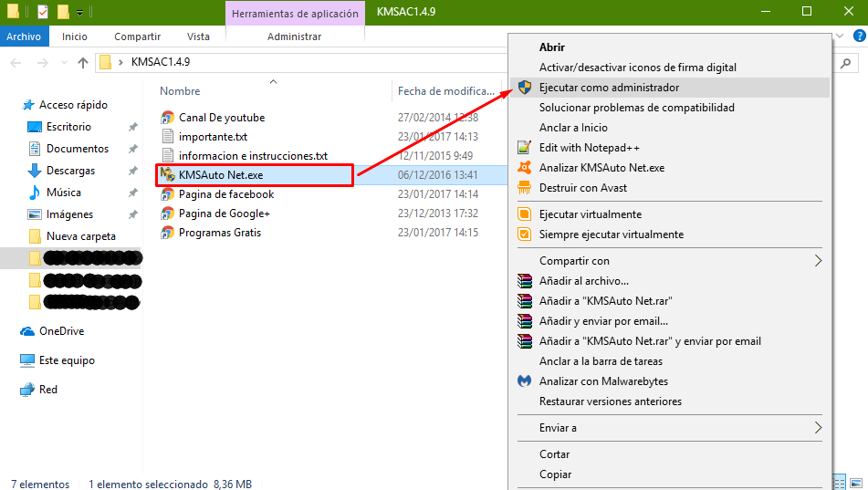Viewport: 868px width, 490px height.
Task: Select Red in navigation pane
Action: point(48,390)
